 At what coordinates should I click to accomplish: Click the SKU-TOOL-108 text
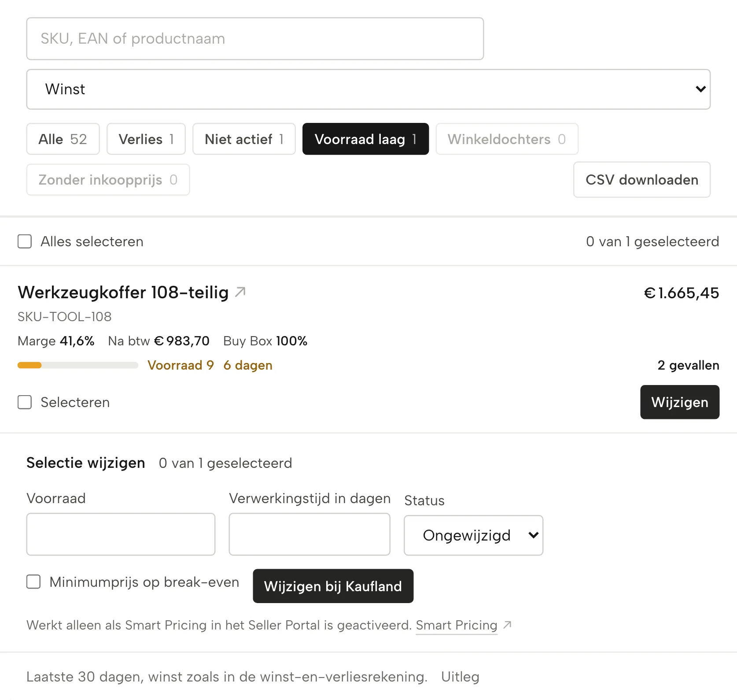coord(65,317)
